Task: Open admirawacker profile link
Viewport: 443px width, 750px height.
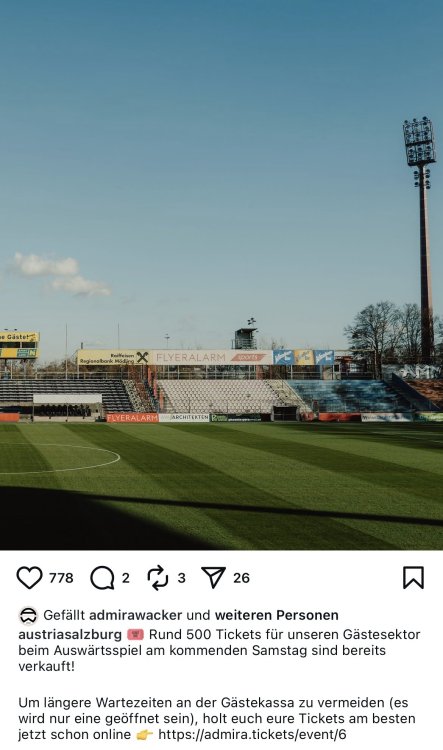Action: pyautogui.click(x=135, y=615)
